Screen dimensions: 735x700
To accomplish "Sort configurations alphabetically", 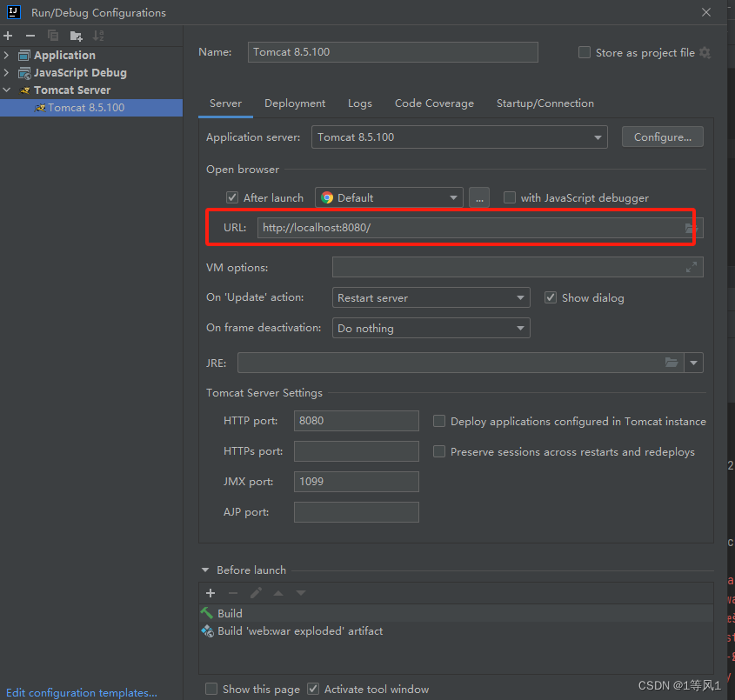I will [x=98, y=36].
